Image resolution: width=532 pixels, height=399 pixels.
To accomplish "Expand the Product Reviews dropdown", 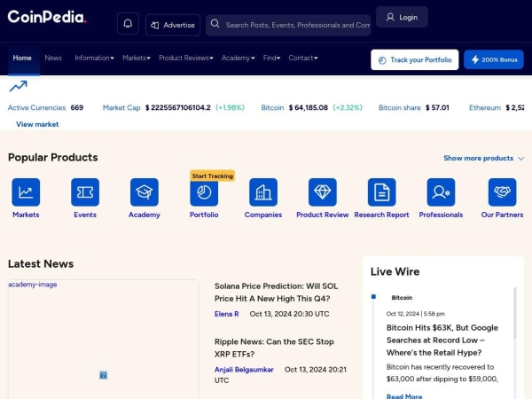I will 186,58.
